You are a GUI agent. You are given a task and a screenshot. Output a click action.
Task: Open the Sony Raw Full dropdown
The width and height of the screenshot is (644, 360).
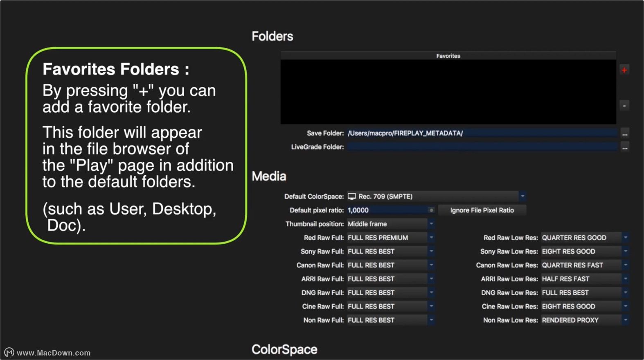click(x=390, y=251)
